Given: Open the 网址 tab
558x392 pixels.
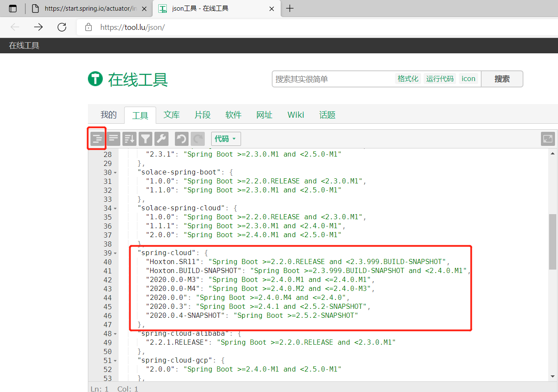Looking at the screenshot, I should click(264, 115).
